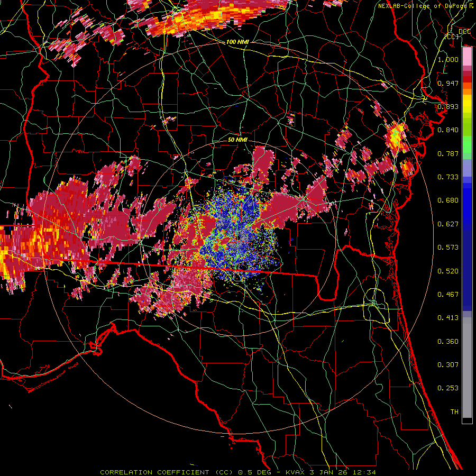This screenshot has width=476, height=476.
Task: Select the 0.520 legend value
Action: pos(448,271)
